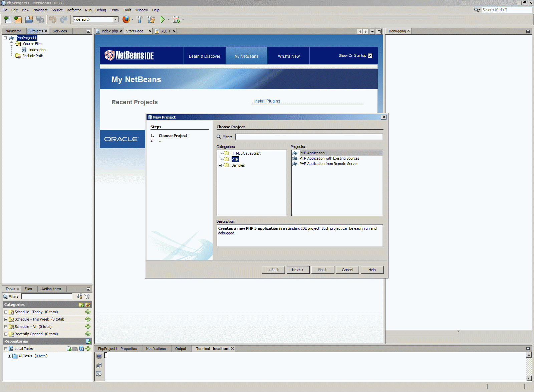The image size is (534, 392).
Task: Click the Cancel button in New Project
Action: point(347,270)
